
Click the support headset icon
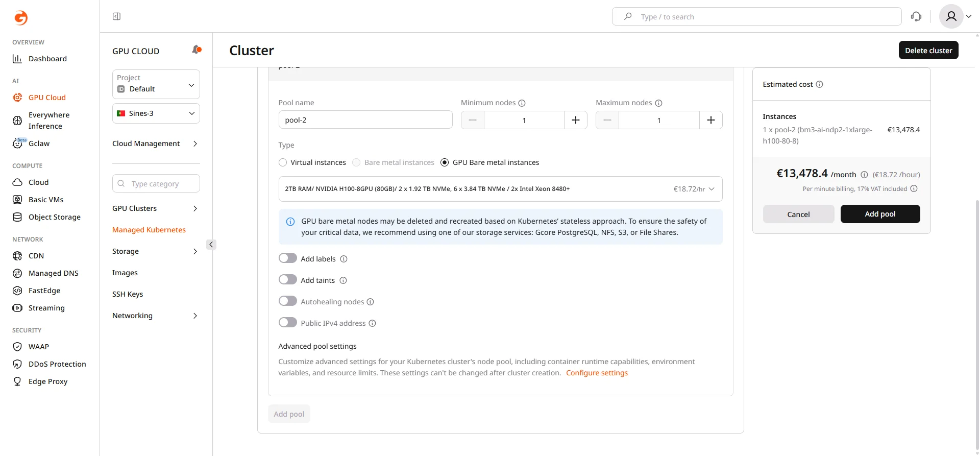point(916,16)
